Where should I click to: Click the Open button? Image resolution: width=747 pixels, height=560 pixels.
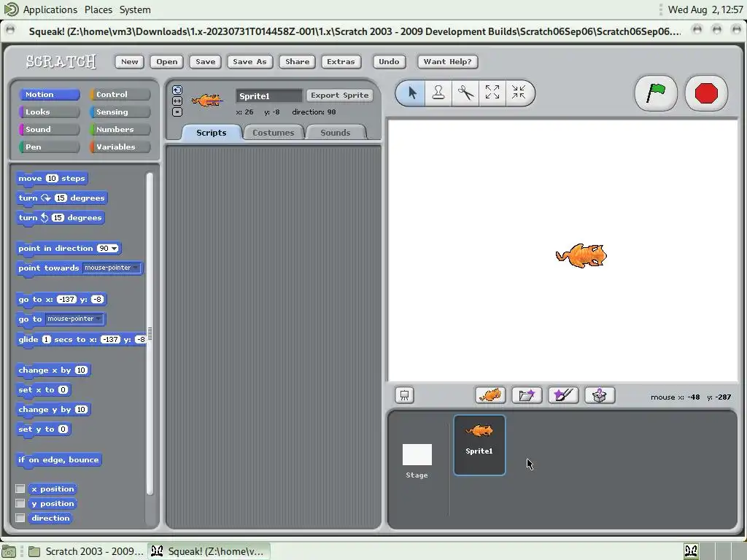click(x=167, y=61)
